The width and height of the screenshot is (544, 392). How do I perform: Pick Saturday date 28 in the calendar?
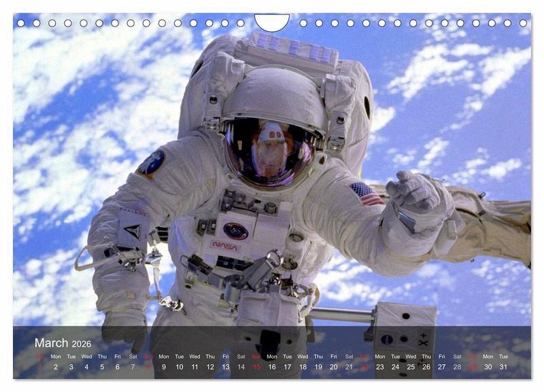[x=457, y=367]
